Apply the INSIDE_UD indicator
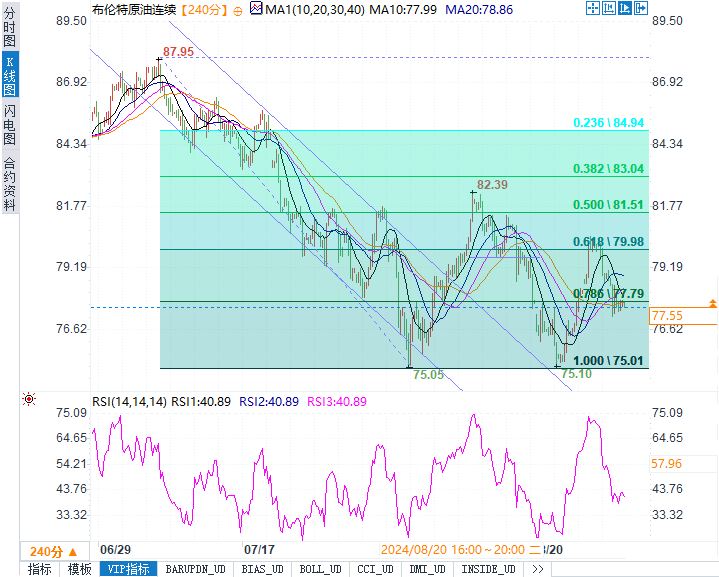This screenshot has height=577, width=719. [488, 569]
